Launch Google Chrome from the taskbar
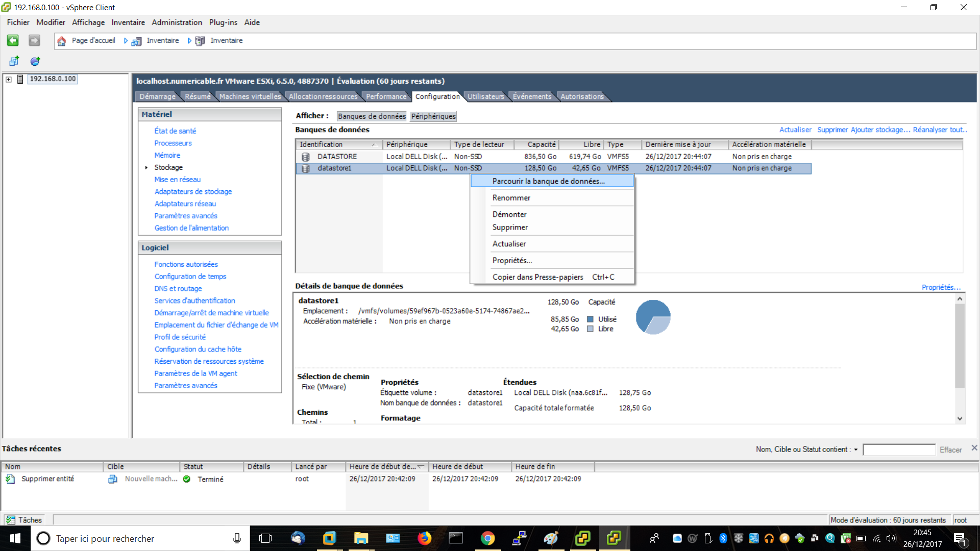This screenshot has height=551, width=980. 487,538
